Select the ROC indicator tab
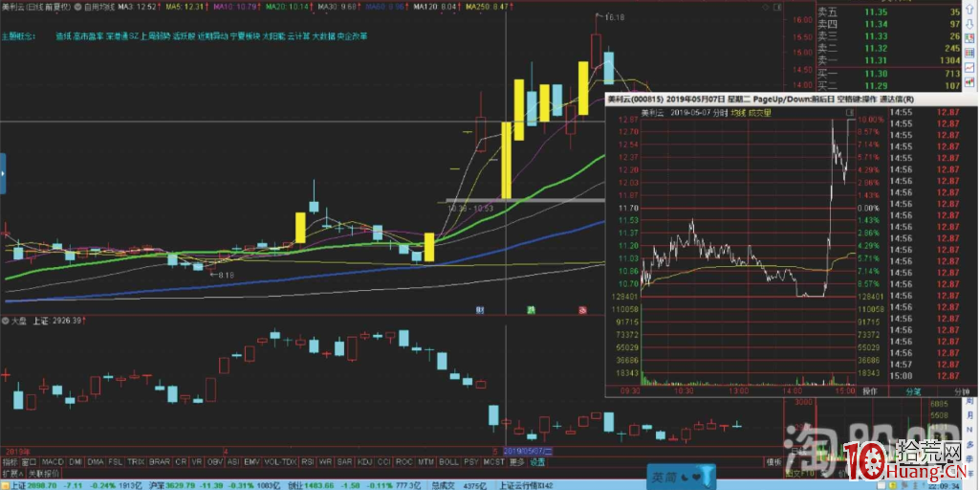Screen dimensions: 980x490 pyautogui.click(x=404, y=462)
